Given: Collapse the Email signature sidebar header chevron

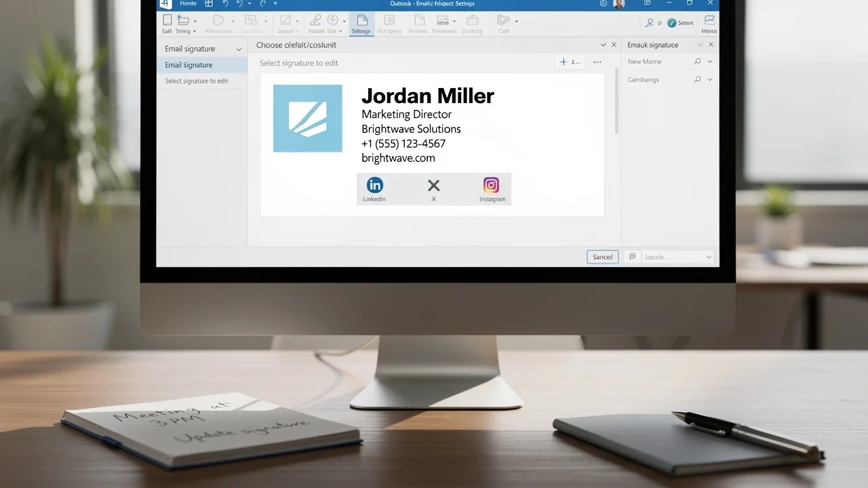Looking at the screenshot, I should [x=239, y=49].
